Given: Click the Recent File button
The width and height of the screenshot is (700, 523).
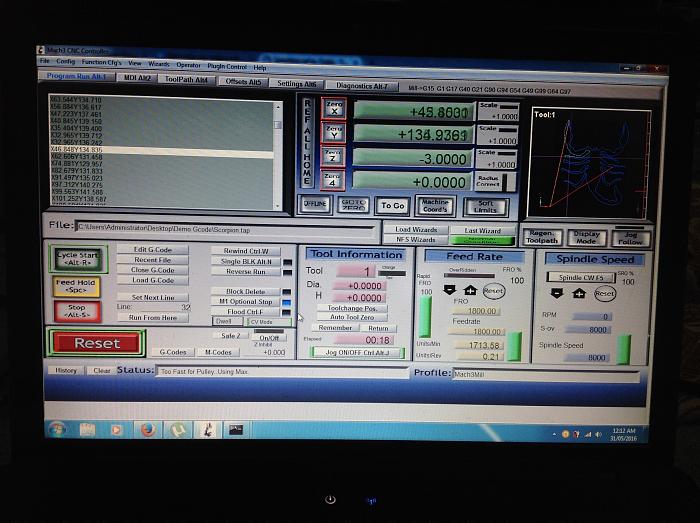Looking at the screenshot, I should [153, 260].
